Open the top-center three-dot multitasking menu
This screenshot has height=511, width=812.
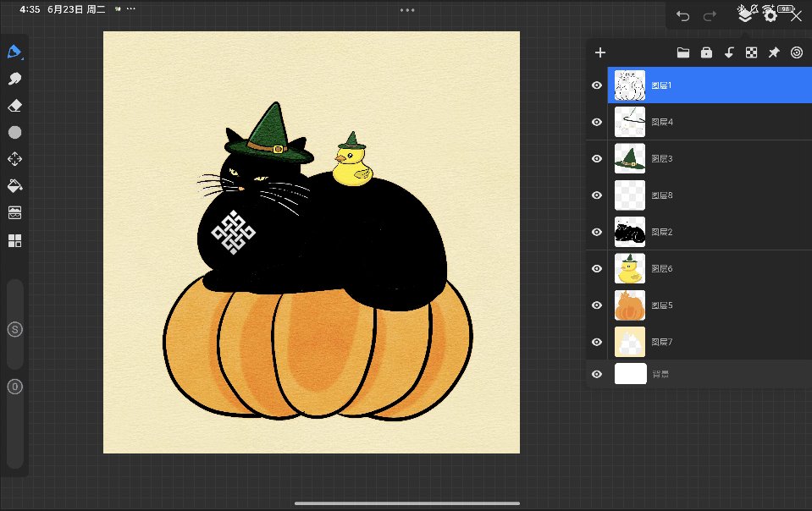click(407, 10)
